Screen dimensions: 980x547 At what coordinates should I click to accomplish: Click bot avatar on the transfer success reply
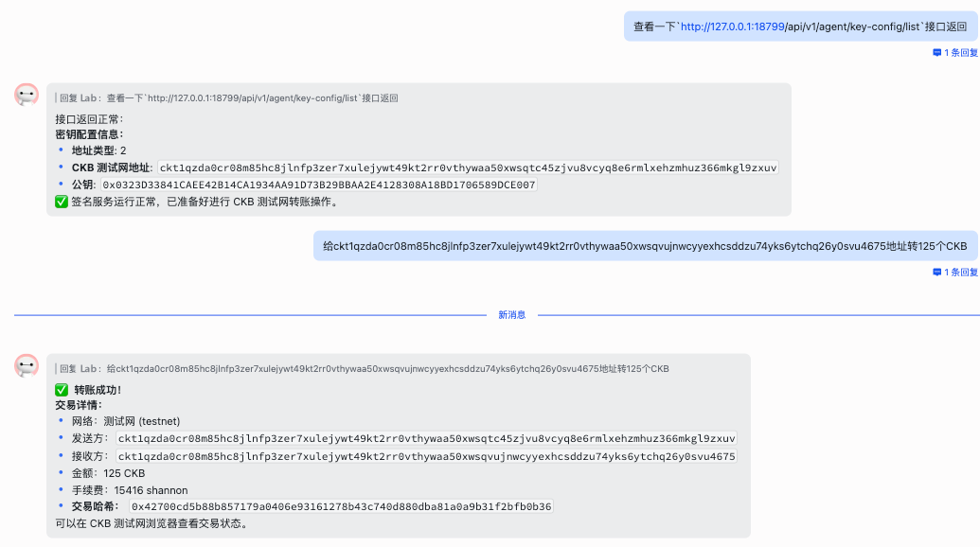(27, 365)
